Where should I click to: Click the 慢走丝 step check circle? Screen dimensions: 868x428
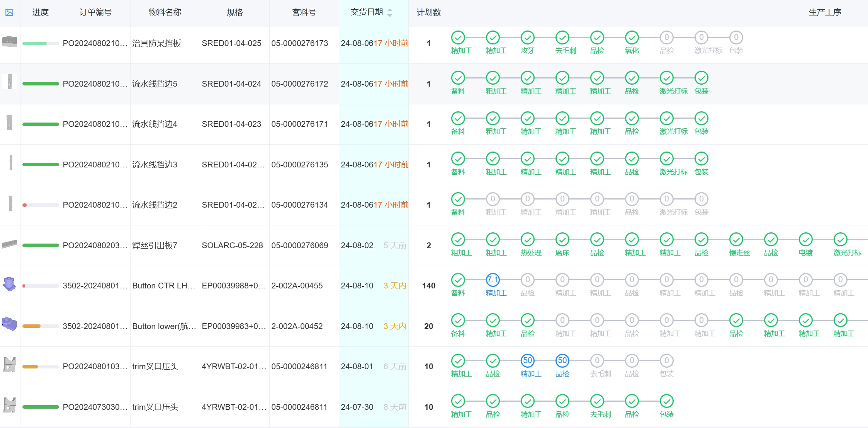(x=736, y=239)
